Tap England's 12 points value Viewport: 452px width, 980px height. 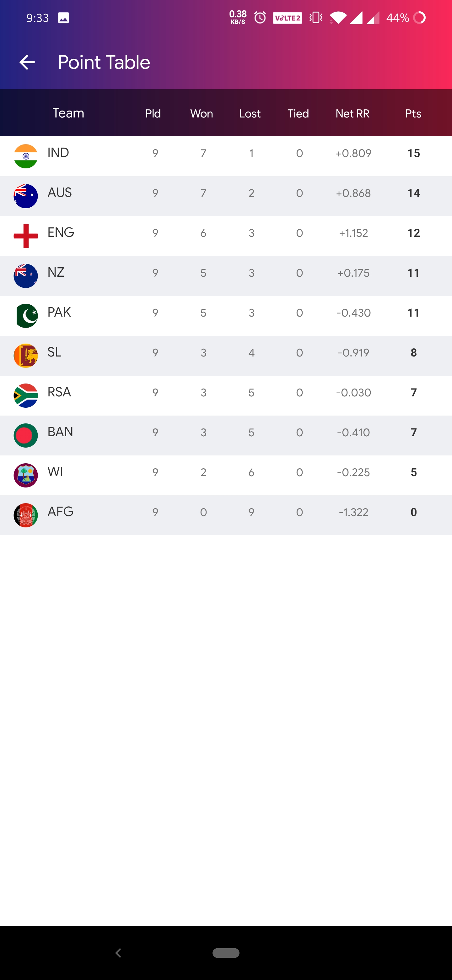[x=414, y=233]
